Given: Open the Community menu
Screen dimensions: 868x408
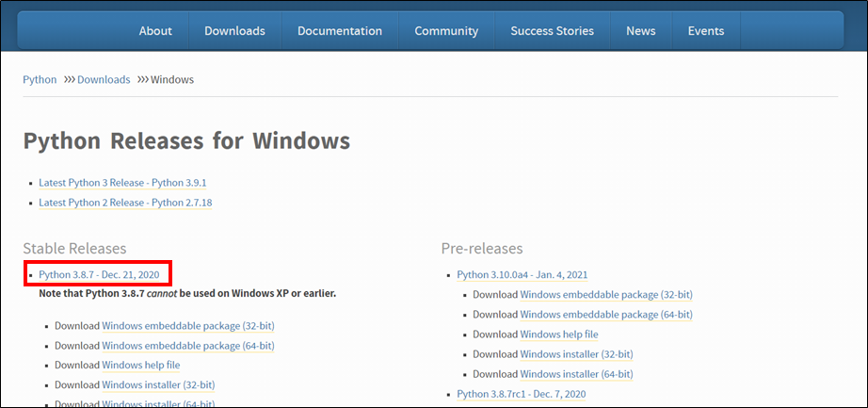Looking at the screenshot, I should point(446,31).
